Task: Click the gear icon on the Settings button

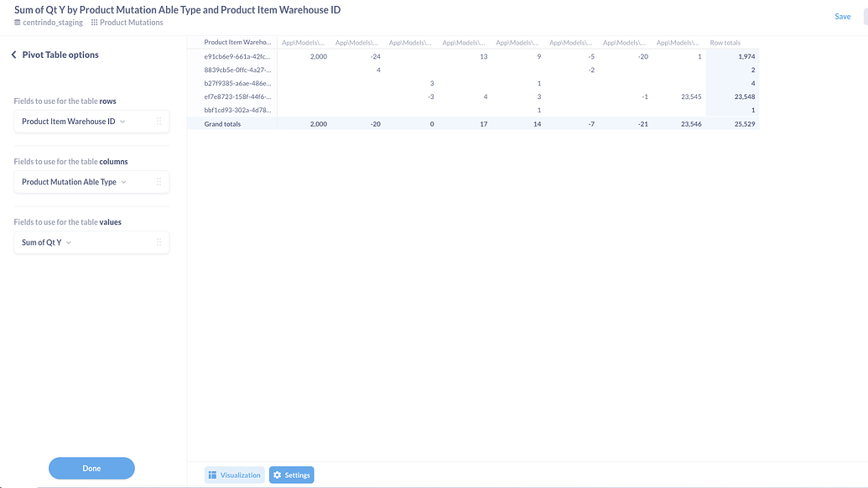Action: click(x=277, y=475)
